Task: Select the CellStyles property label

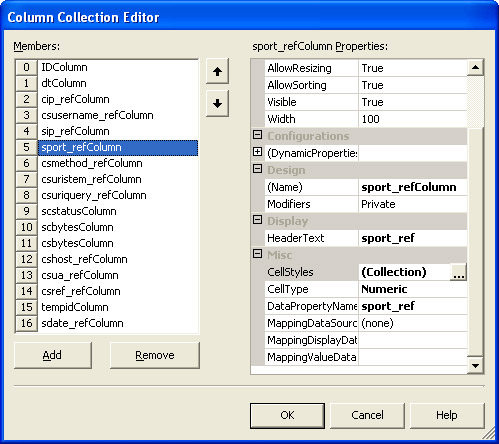Action: (x=290, y=272)
